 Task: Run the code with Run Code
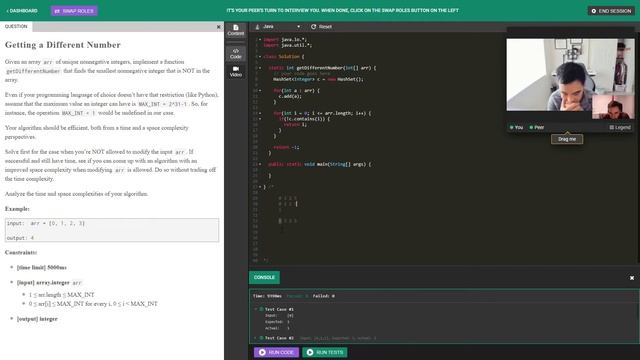(276, 352)
